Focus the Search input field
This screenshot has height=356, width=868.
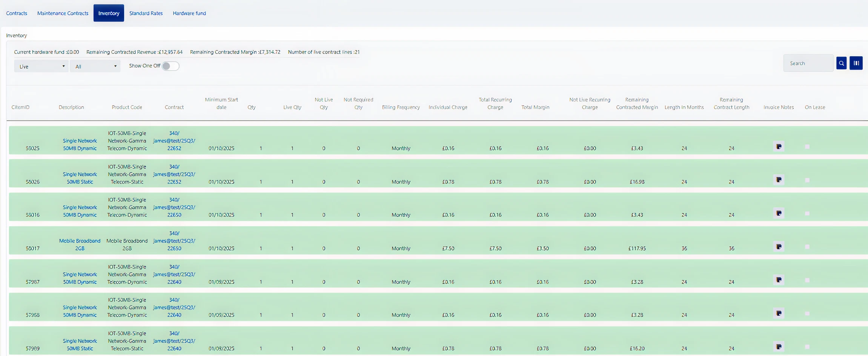808,63
